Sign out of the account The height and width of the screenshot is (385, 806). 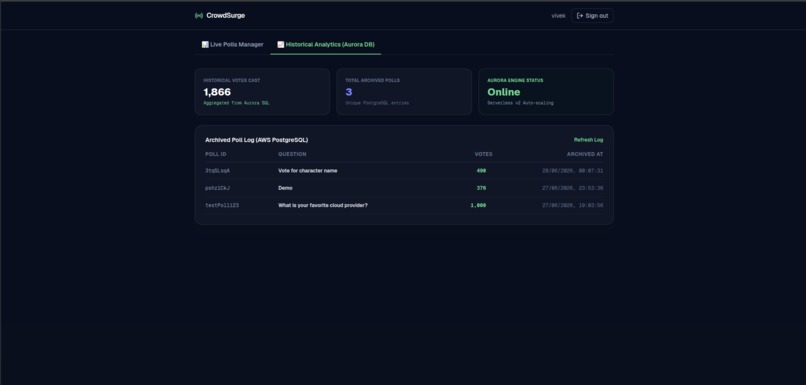tap(592, 15)
